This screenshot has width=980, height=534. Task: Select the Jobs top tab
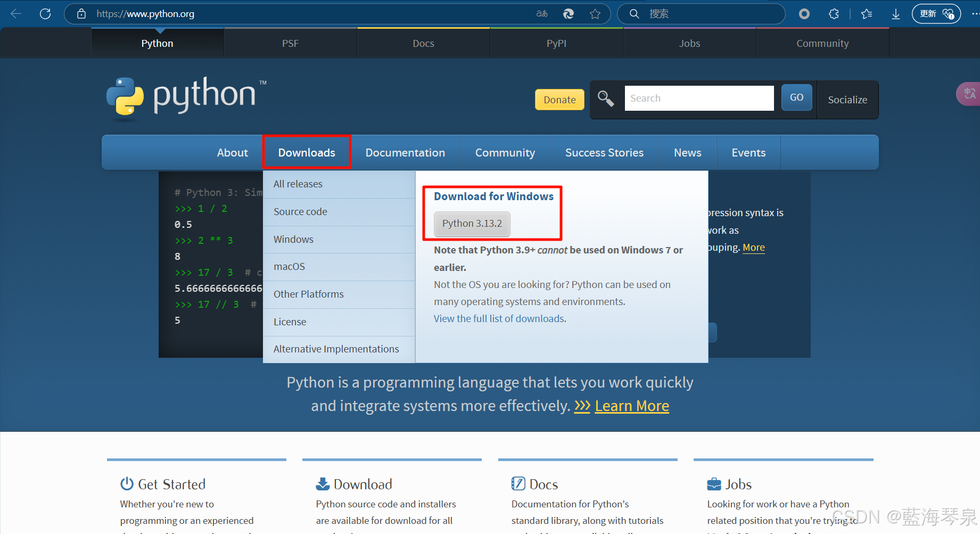point(690,43)
